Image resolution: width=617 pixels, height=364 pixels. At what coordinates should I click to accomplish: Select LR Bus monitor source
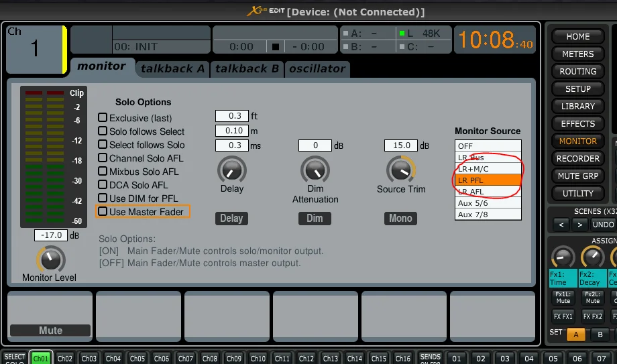tap(488, 158)
